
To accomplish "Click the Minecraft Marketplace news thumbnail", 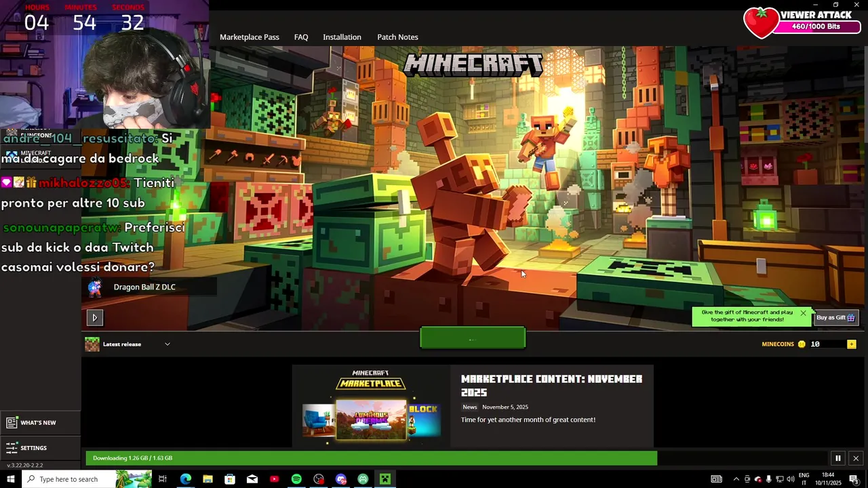I will click(371, 406).
